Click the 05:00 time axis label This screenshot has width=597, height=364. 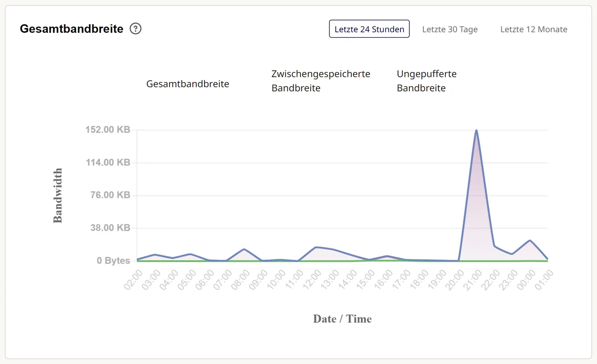coord(187,279)
